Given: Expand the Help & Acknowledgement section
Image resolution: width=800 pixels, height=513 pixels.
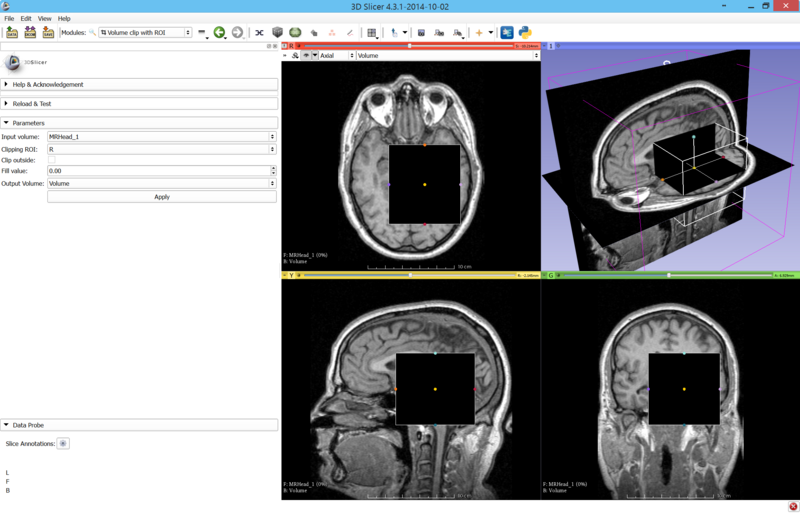Looking at the screenshot, I should pos(139,84).
